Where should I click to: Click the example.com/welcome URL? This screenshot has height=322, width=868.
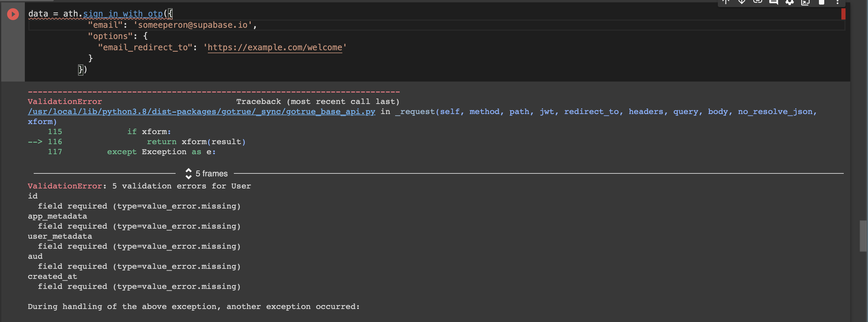(275, 48)
